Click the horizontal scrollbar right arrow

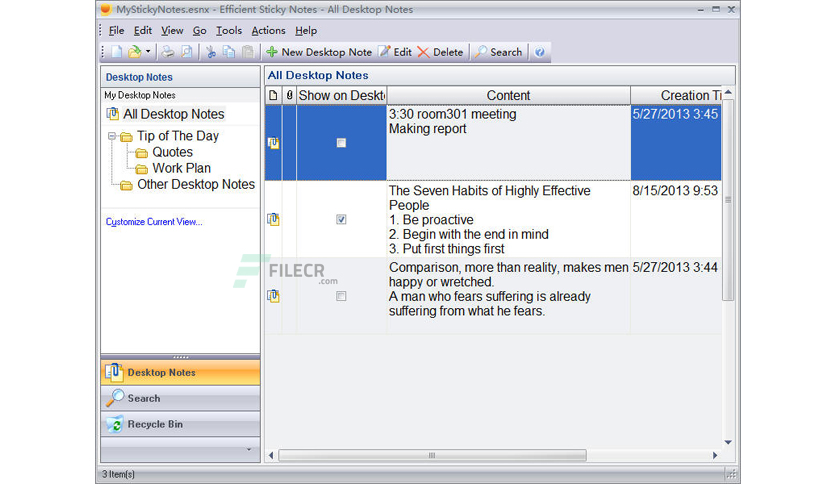pyautogui.click(x=715, y=455)
